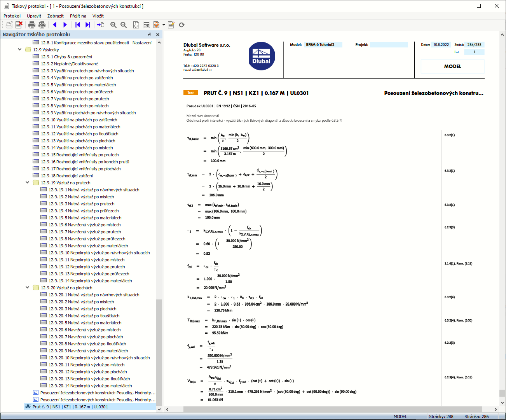
Task: Select 12.9.7 Využití na prutech po prutech
Action: pyautogui.click(x=75, y=99)
